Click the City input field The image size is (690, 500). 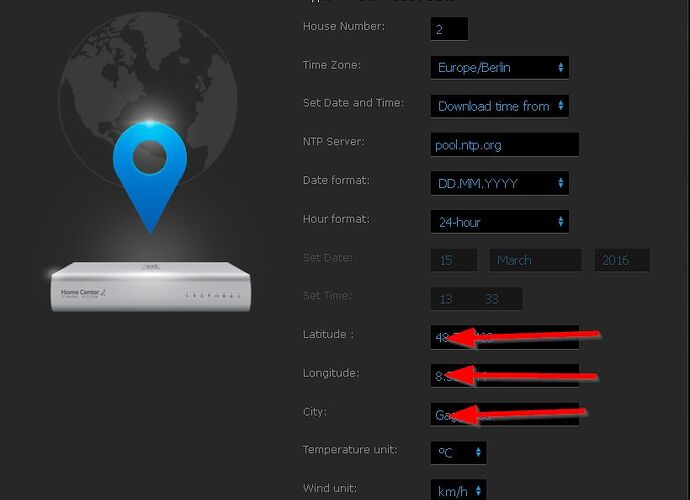(504, 414)
